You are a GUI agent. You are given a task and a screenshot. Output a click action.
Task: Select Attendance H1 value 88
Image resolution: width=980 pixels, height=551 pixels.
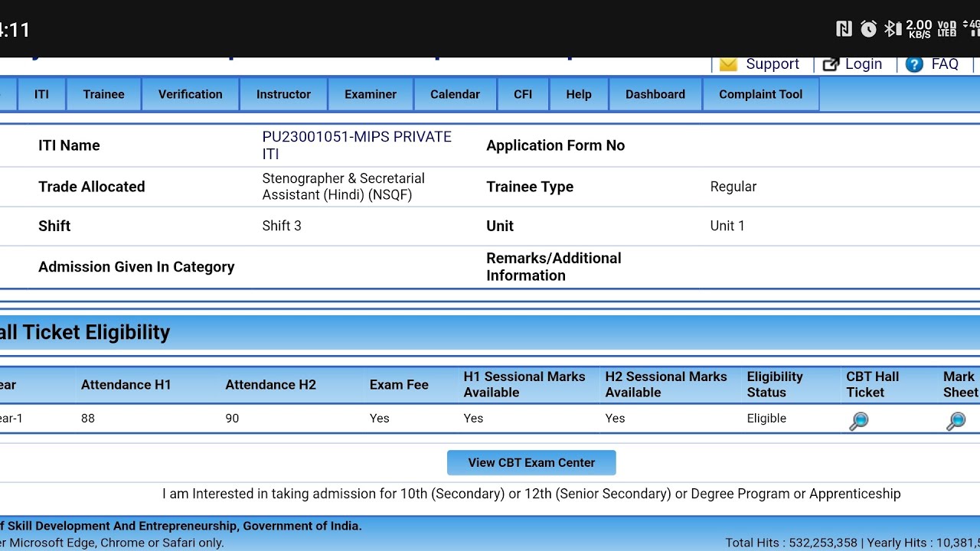88,418
